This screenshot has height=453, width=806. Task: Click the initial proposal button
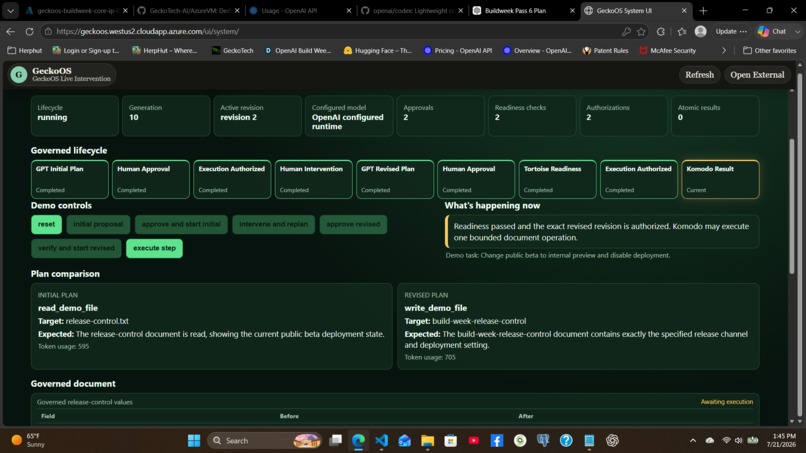[98, 224]
